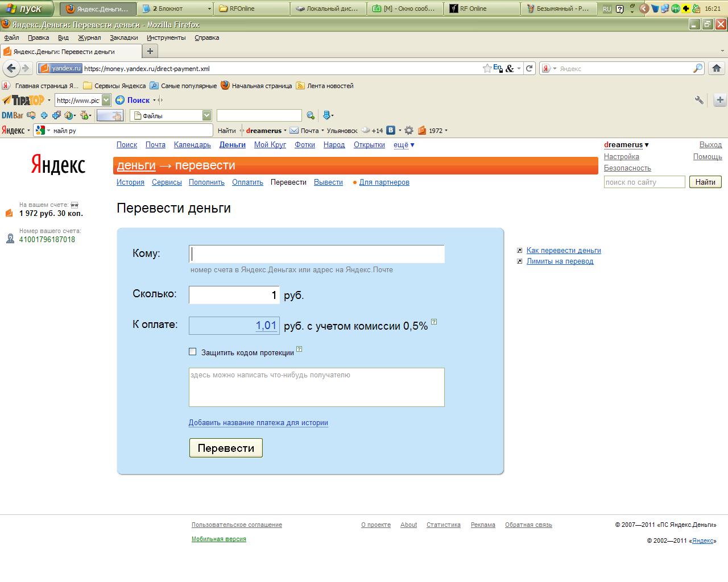Open the Файлы combo box on DMBar
Viewport: 728px width, 582px height.
pyautogui.click(x=171, y=115)
